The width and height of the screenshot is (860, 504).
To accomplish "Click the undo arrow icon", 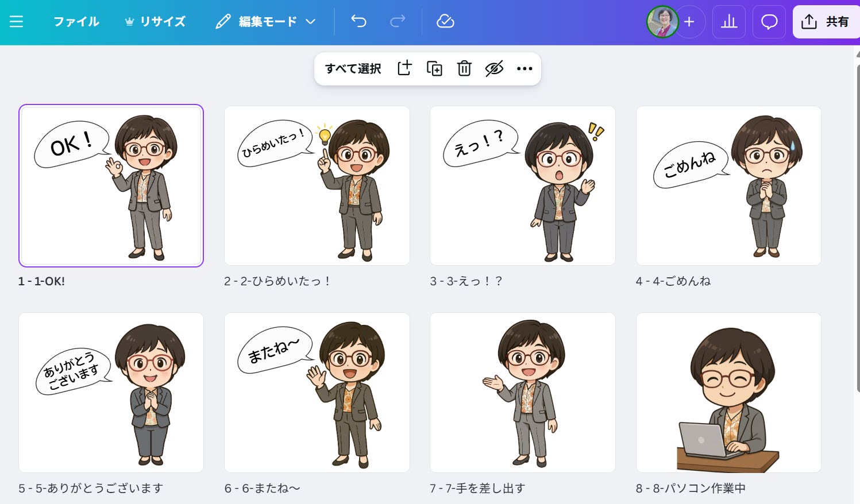I will click(x=358, y=22).
